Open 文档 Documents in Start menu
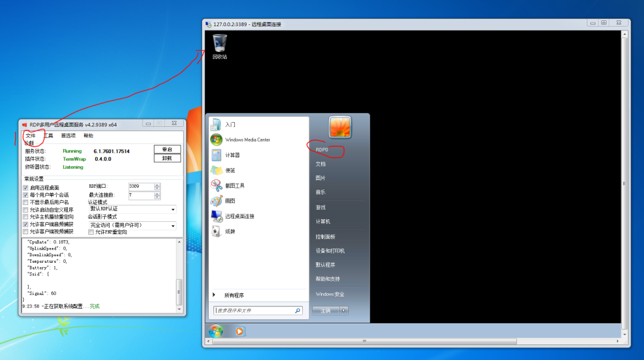The width and height of the screenshot is (644, 360). (x=321, y=164)
